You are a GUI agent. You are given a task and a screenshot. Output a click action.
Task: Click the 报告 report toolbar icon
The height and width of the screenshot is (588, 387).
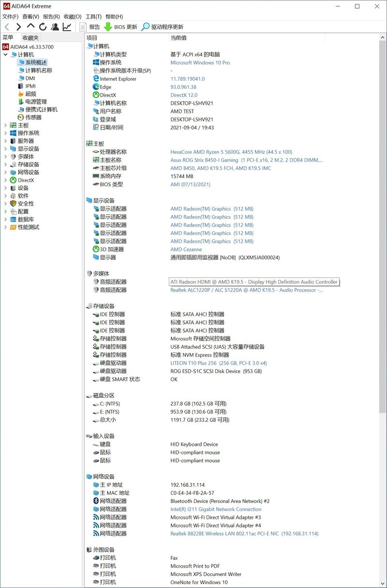coord(92,27)
